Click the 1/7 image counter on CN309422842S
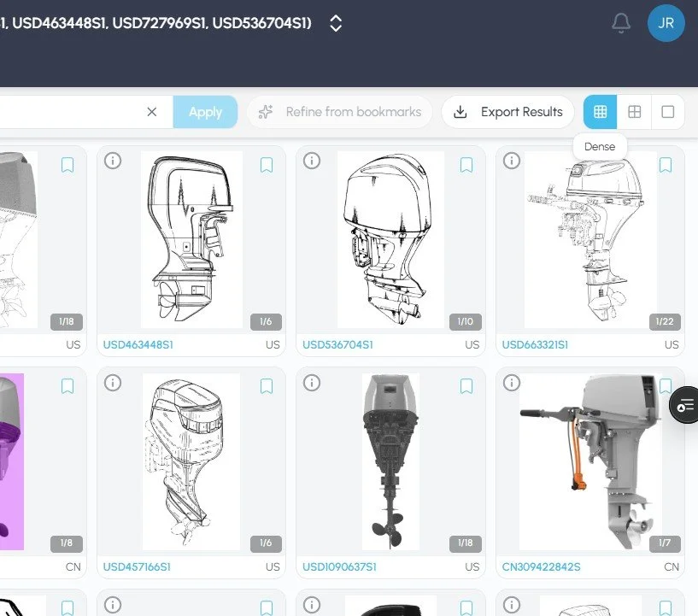The height and width of the screenshot is (616, 698). tap(665, 543)
